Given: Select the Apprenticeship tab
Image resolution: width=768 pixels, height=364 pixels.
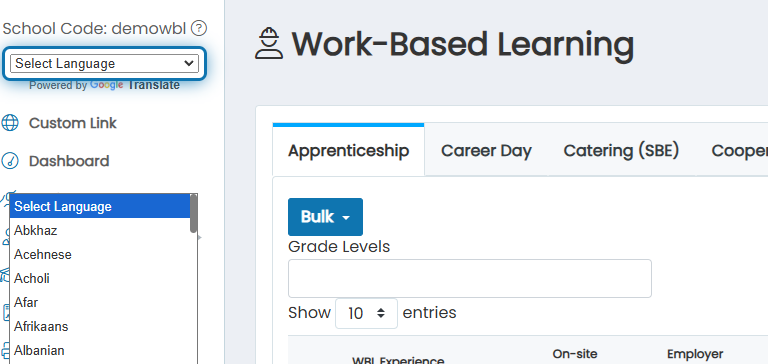Looking at the screenshot, I should (348, 149).
